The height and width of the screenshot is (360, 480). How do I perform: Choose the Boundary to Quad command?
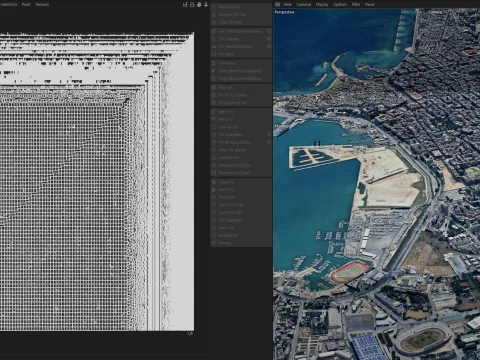click(241, 173)
